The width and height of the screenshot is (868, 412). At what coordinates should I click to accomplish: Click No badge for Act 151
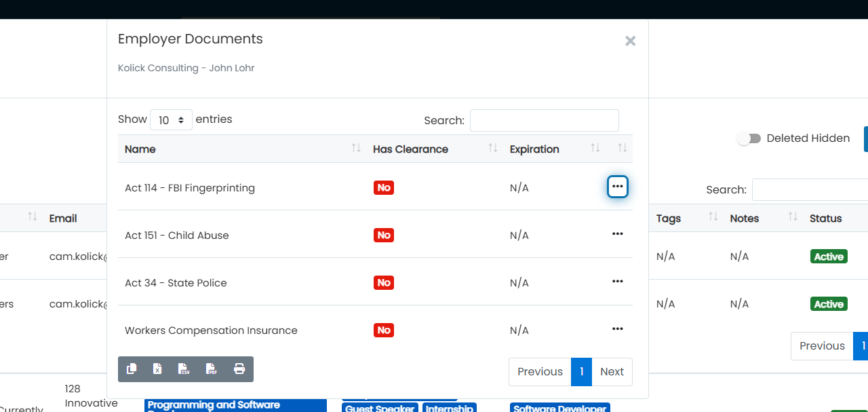(x=384, y=235)
